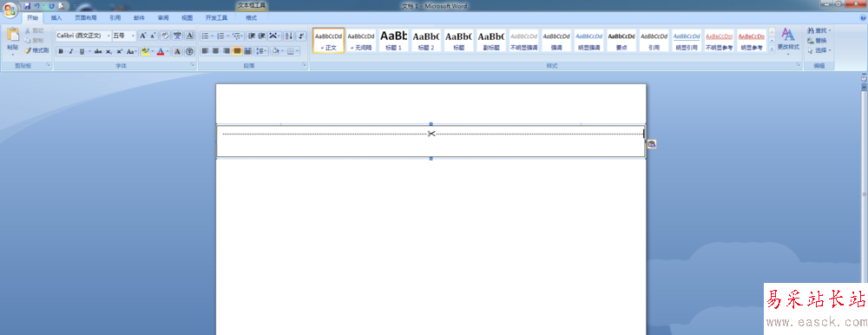Toggle superscript formatting
Screen dimensions: 868x335
[x=119, y=51]
